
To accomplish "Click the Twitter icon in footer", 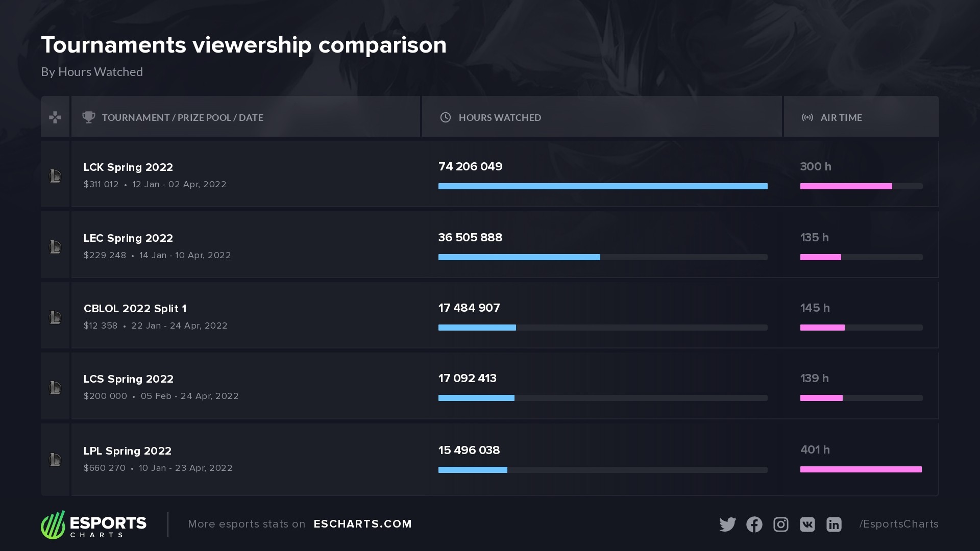I will [727, 524].
